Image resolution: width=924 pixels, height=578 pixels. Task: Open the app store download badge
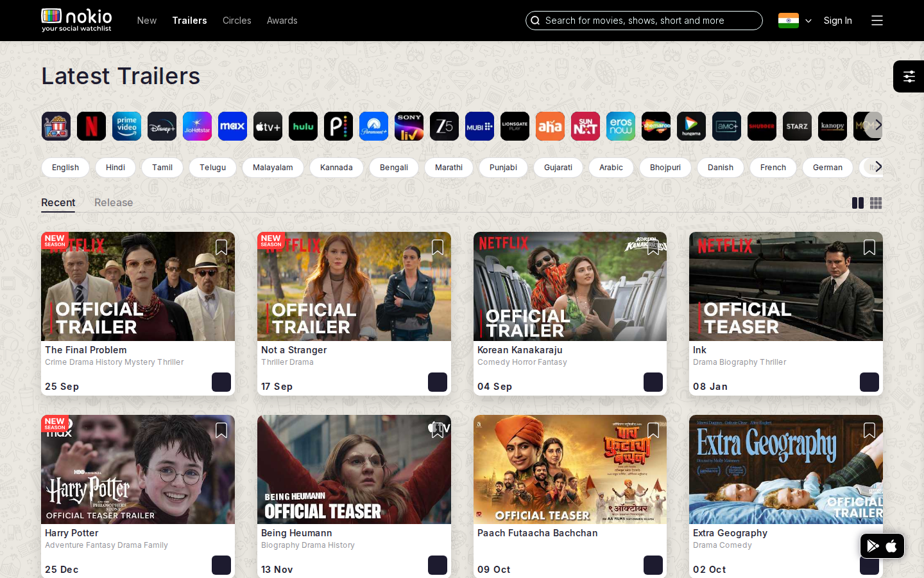click(882, 546)
